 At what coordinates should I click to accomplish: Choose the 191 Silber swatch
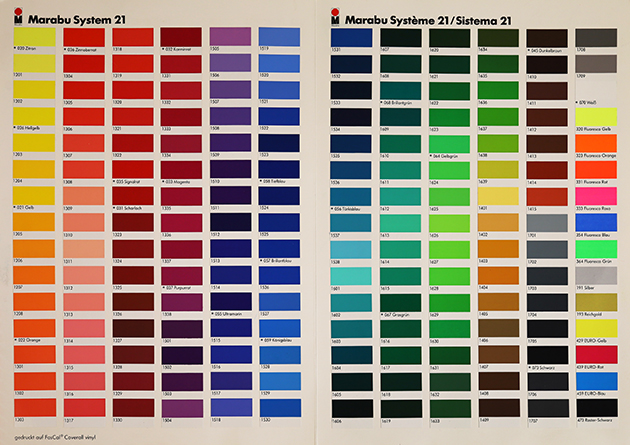(597, 276)
